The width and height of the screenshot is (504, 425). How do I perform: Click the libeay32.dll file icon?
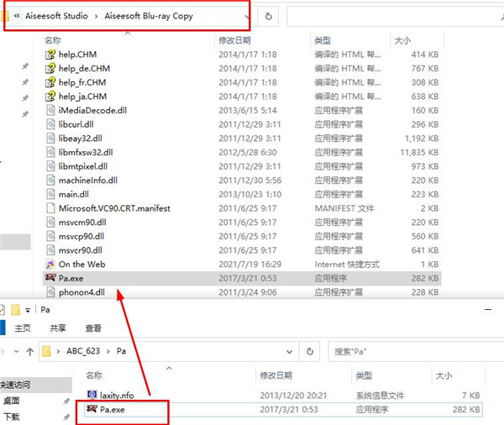[x=50, y=139]
